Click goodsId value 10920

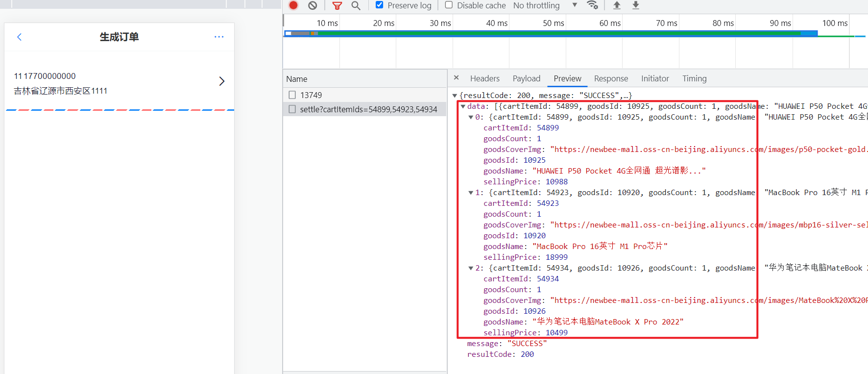534,236
